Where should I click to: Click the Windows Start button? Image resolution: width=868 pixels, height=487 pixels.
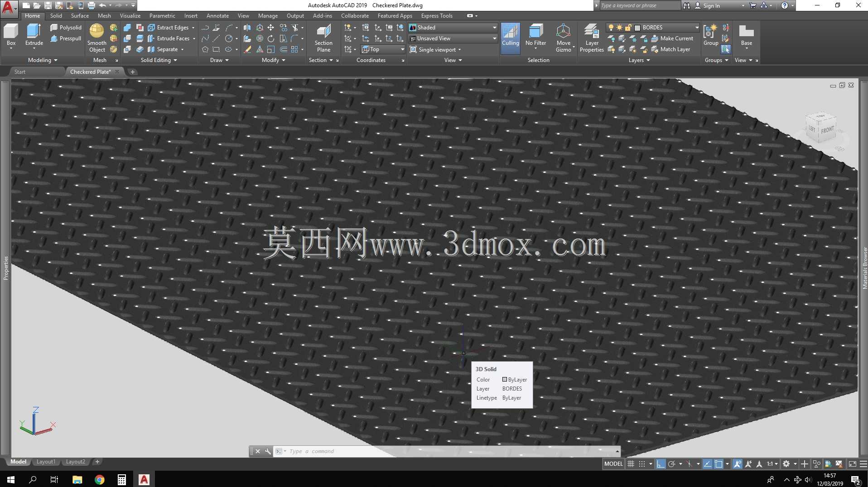[11, 479]
